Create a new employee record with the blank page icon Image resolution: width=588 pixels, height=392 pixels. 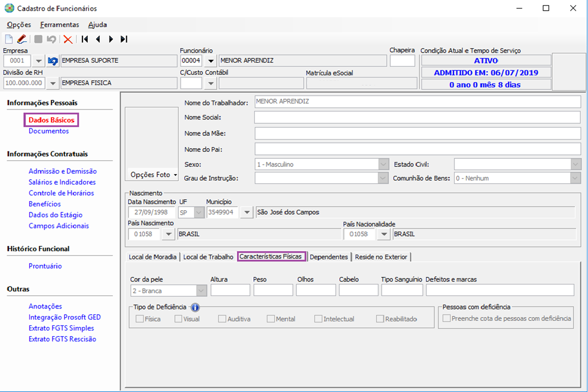(9, 39)
